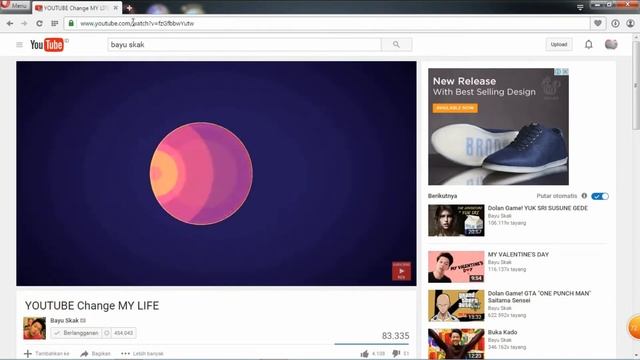Click the Upload button
Image resolution: width=640 pixels, height=360 pixels.
(559, 44)
